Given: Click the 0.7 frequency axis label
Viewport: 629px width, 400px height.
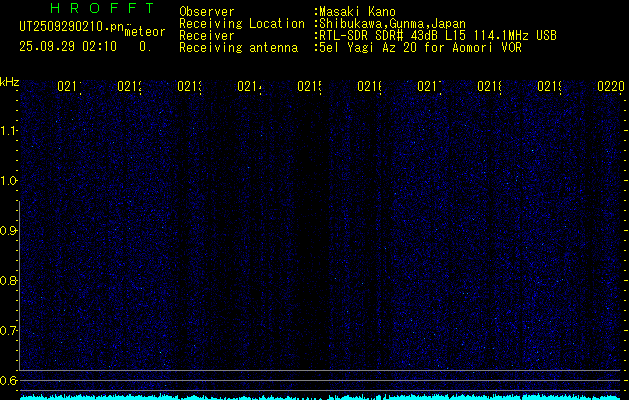Looking at the screenshot, I should pyautogui.click(x=9, y=331).
